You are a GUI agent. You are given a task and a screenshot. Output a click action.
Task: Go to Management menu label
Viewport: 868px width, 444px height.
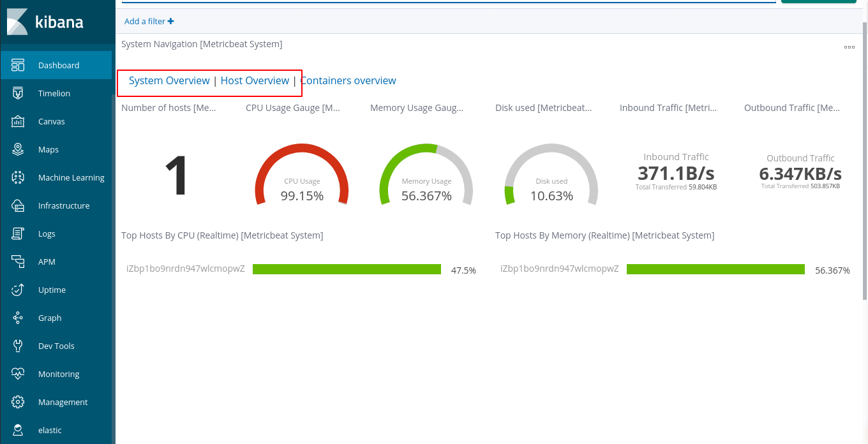pos(63,402)
